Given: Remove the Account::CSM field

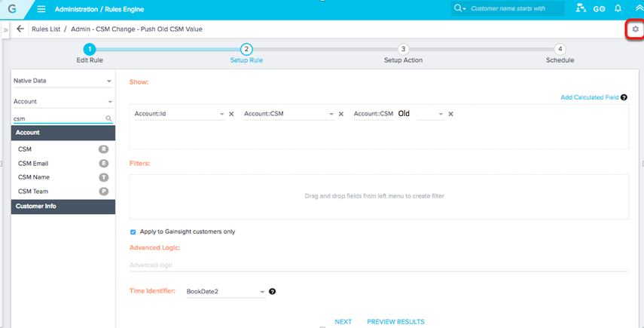Looking at the screenshot, I should point(341,114).
